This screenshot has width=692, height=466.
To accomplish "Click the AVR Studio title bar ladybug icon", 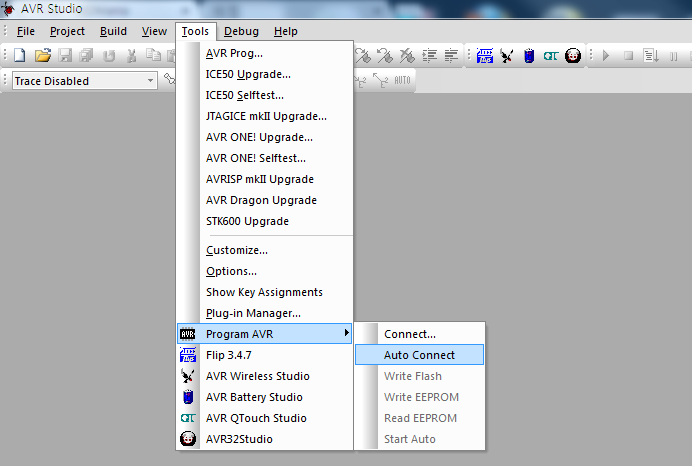I will [x=8, y=8].
